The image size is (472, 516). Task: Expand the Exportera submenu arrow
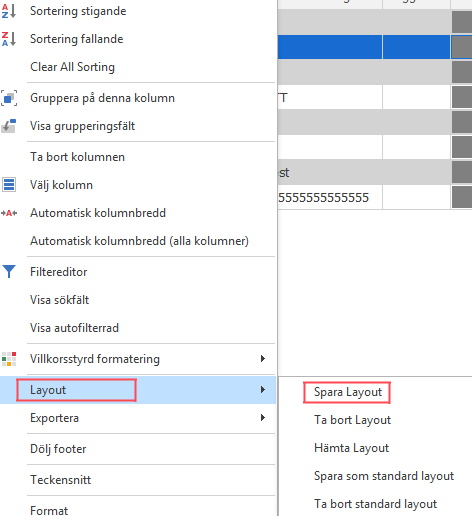pos(263,417)
